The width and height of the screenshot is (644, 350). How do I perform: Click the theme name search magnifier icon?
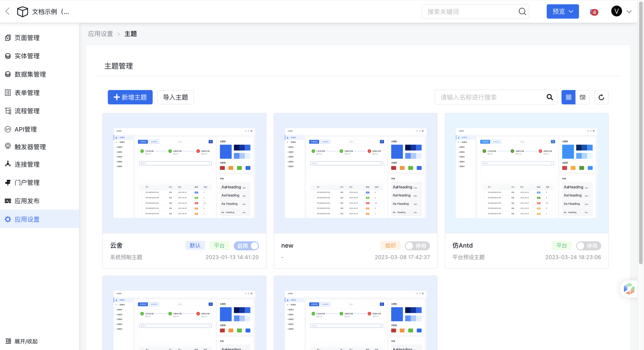549,97
